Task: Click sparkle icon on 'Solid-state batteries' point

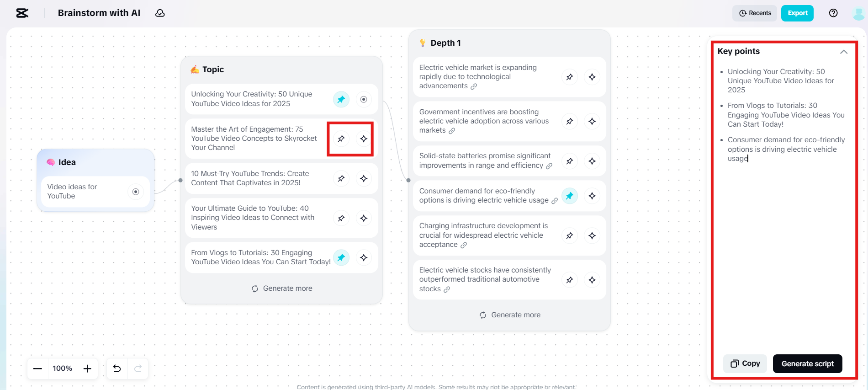Action: 592,161
